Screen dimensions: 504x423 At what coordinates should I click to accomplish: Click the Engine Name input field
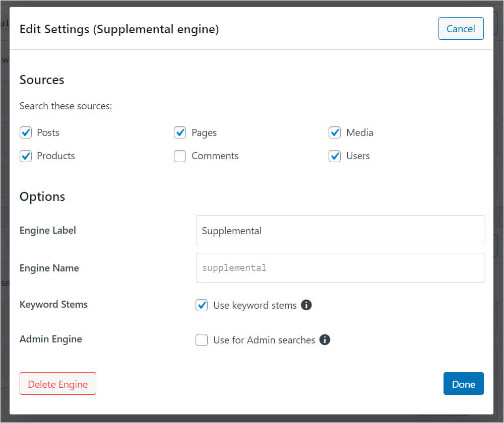[340, 268]
